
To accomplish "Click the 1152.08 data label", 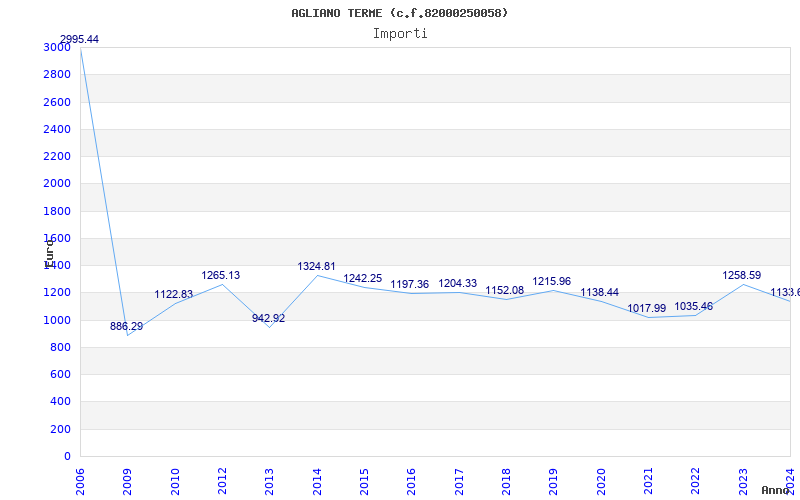I will pyautogui.click(x=505, y=291).
